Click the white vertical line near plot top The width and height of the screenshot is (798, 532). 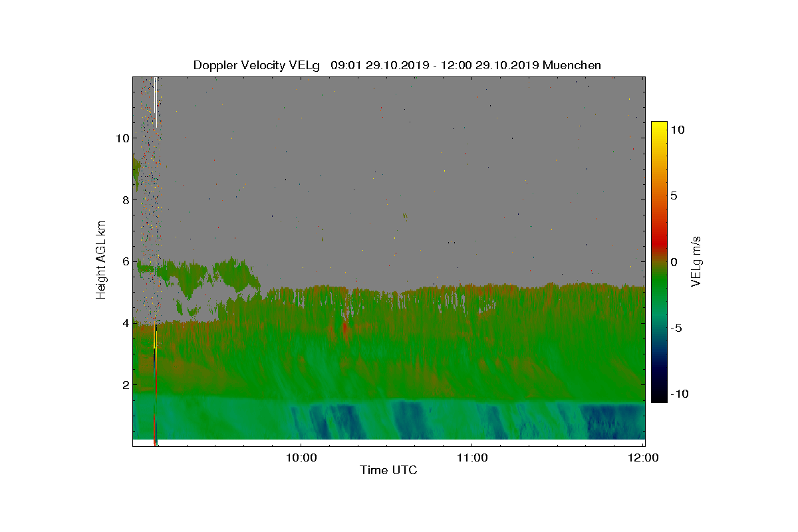tap(156, 102)
